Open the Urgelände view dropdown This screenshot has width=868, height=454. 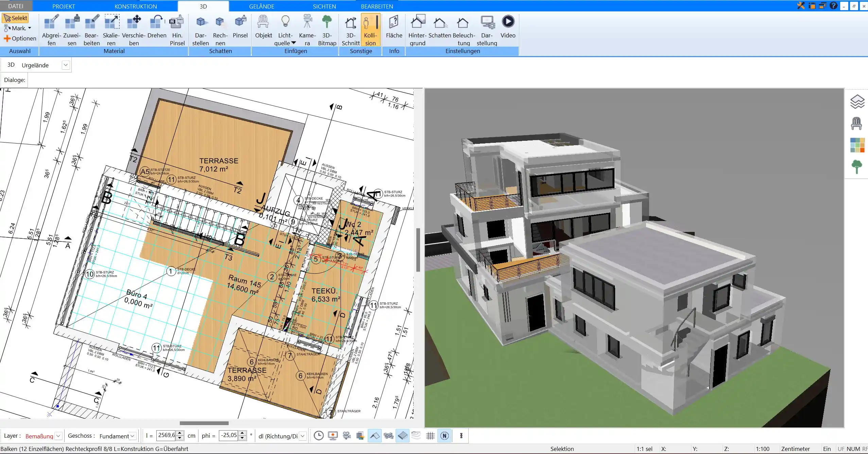66,65
